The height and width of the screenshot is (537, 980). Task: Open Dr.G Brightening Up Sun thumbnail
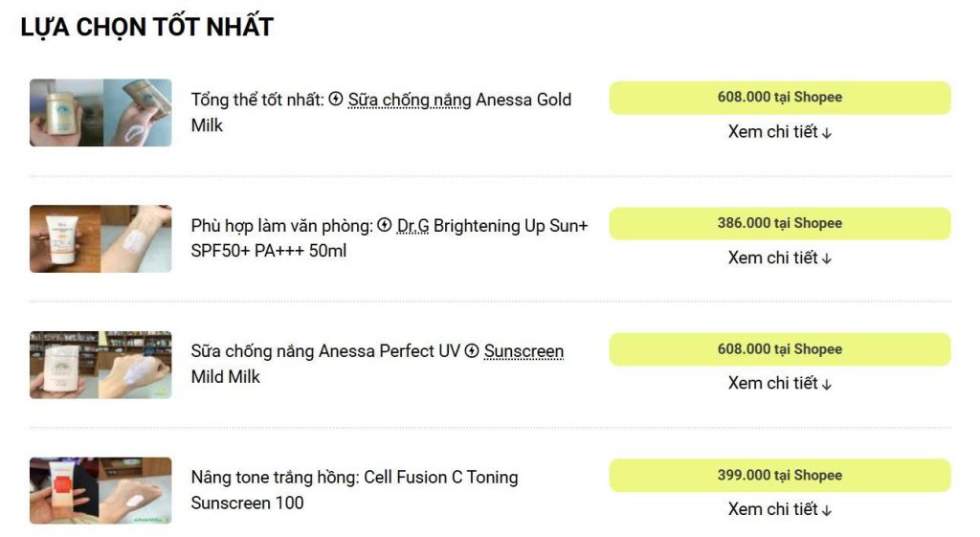(100, 238)
